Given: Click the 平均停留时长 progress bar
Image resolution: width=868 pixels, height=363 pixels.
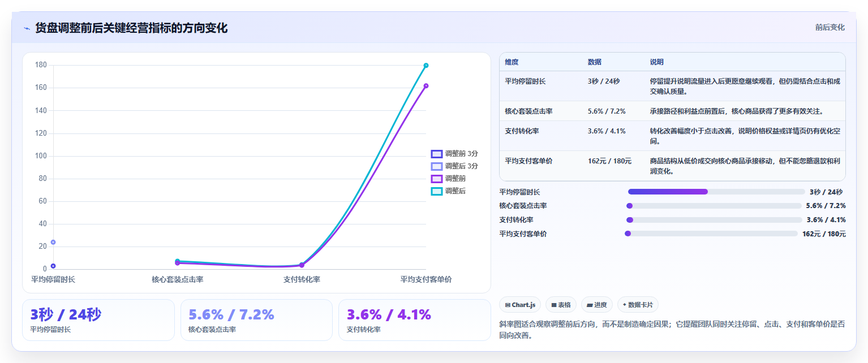Looking at the screenshot, I should [716, 192].
